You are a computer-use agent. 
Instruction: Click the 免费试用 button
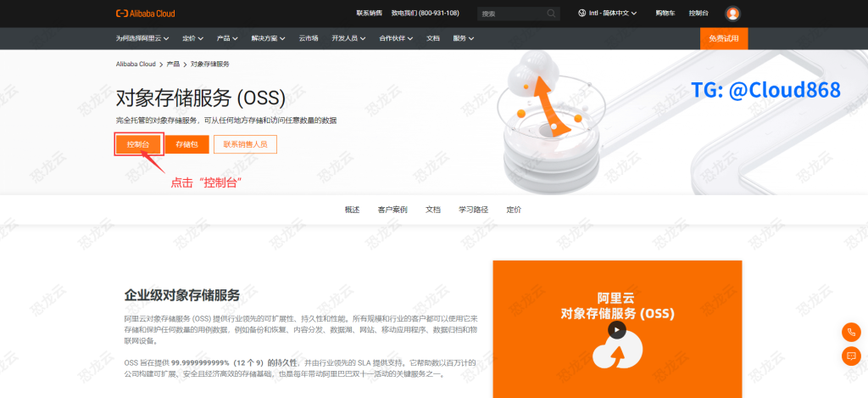tap(724, 39)
